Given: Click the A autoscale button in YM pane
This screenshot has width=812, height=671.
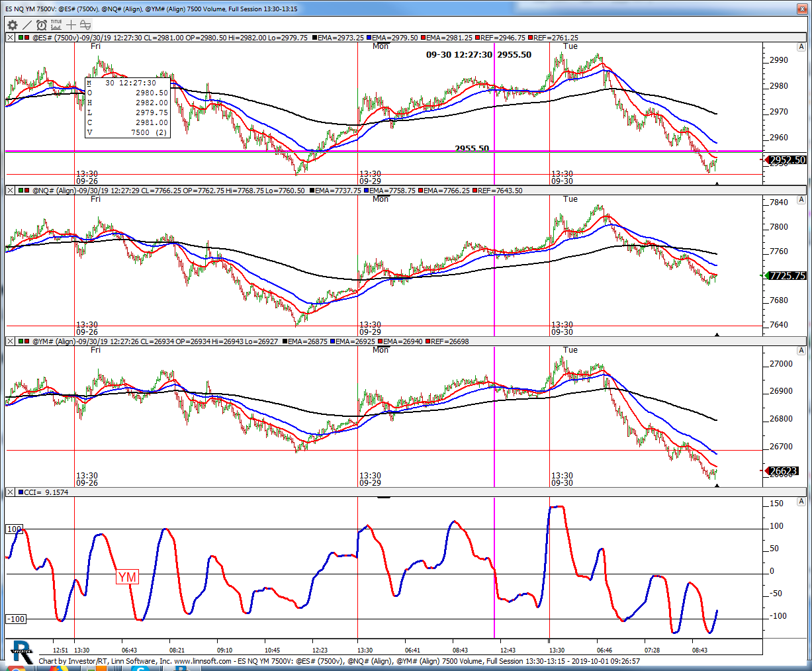Looking at the screenshot, I should (801, 351).
